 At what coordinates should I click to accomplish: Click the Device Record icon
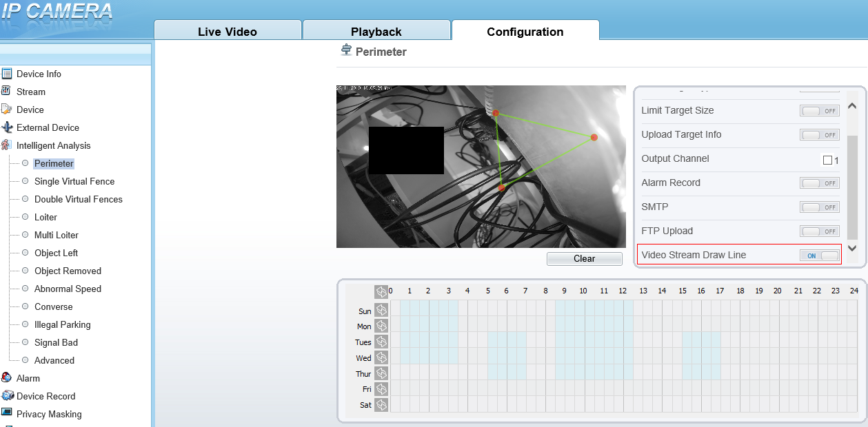click(x=8, y=395)
